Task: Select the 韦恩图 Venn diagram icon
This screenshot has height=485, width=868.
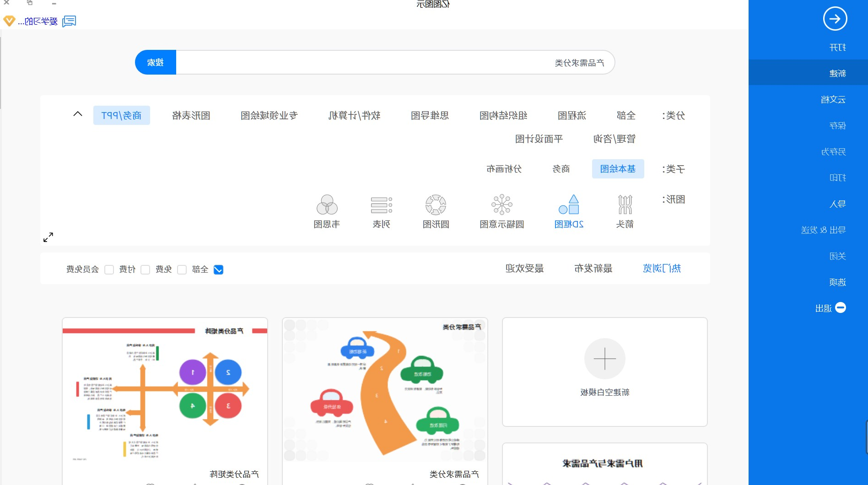Action: pyautogui.click(x=327, y=205)
